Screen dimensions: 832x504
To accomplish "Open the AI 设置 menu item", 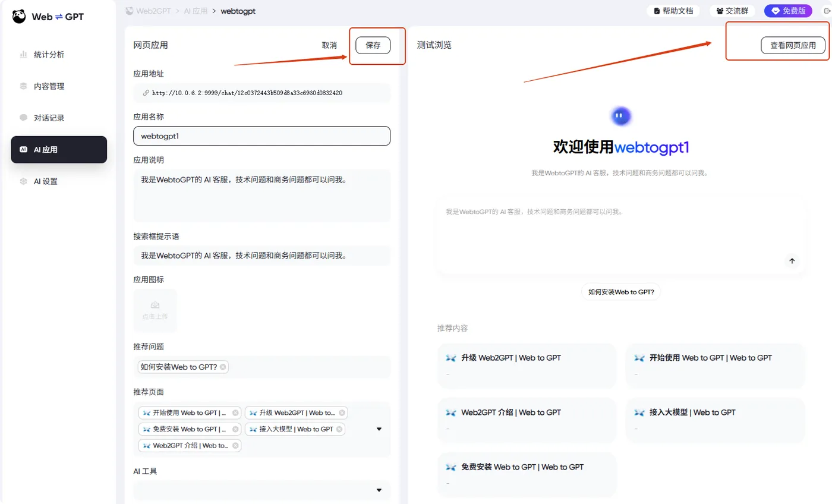I will (59, 181).
